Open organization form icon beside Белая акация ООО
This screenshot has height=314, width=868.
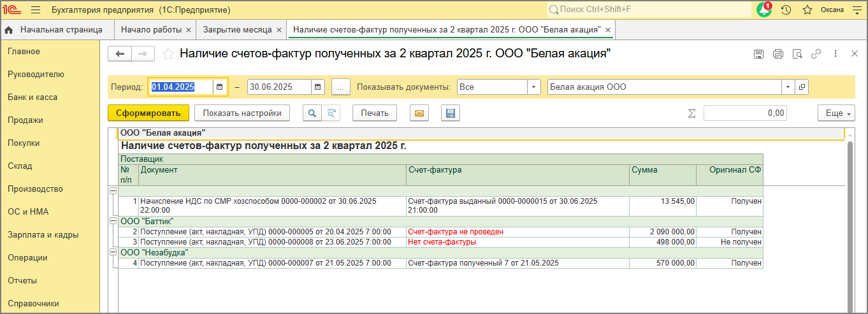802,87
